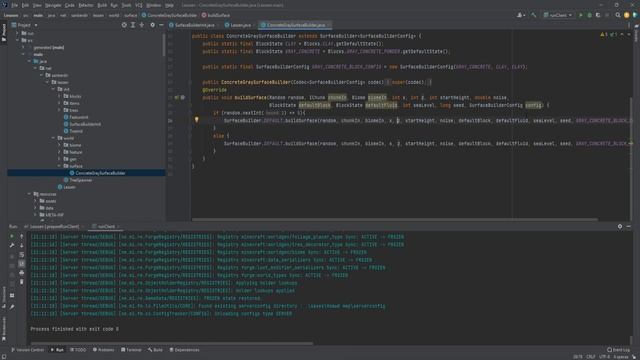The image size is (640, 360).
Task: Click the down arrow in Run console
Action: pos(22,245)
